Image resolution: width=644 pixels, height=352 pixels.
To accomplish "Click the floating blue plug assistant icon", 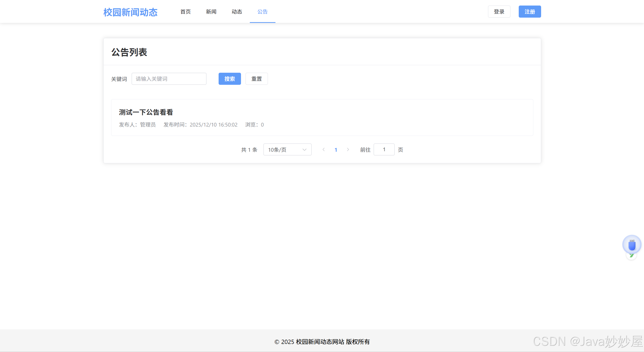I will pos(632,244).
